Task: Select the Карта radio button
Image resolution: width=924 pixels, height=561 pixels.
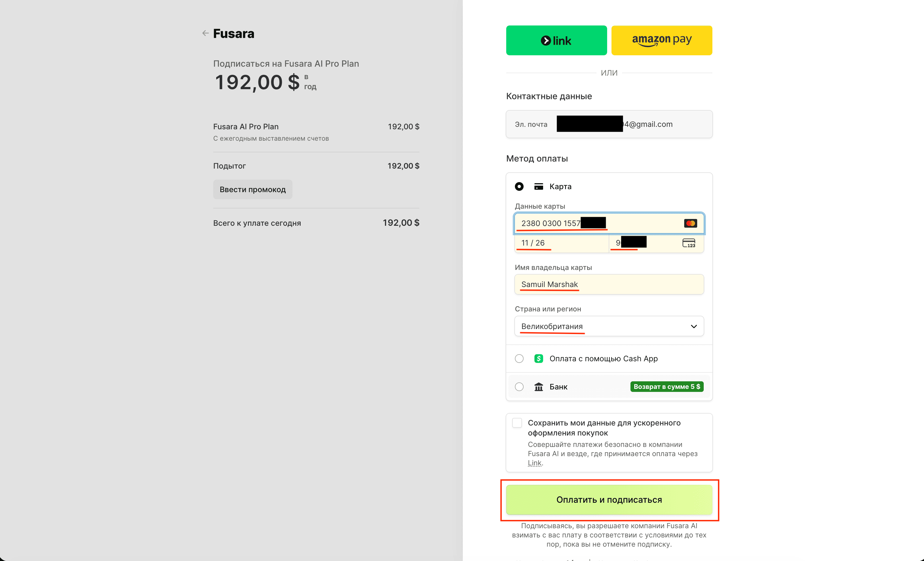Action: [519, 187]
